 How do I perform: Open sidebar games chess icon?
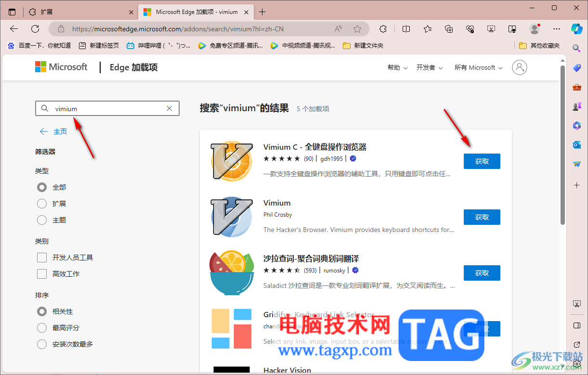[576, 106]
